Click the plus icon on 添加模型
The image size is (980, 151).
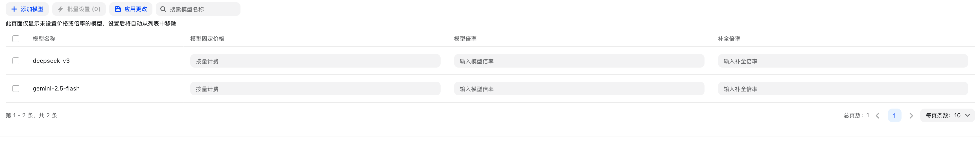click(14, 9)
